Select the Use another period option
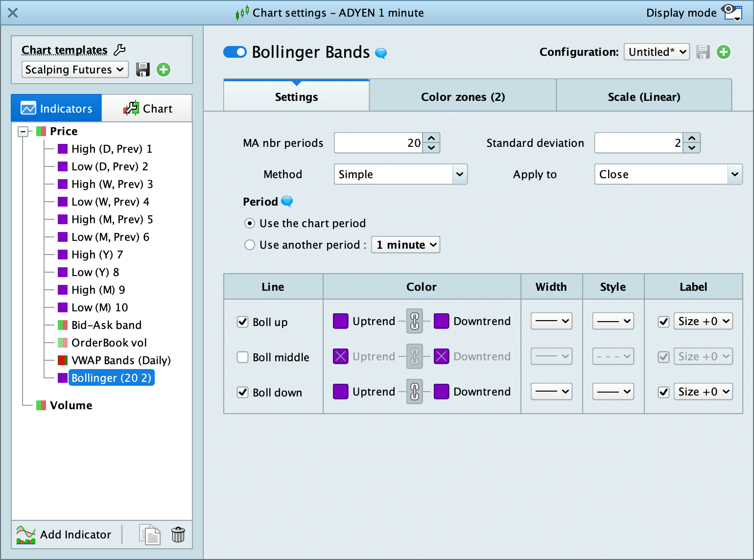 click(250, 245)
